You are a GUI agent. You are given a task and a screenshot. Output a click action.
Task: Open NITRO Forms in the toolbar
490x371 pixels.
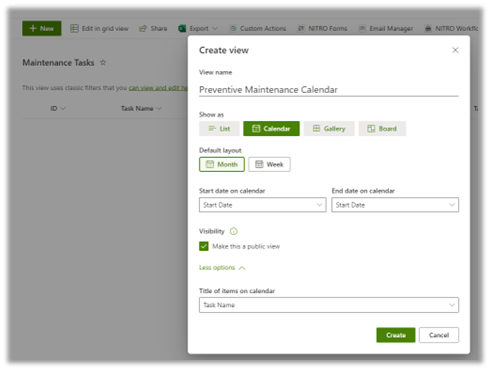coord(322,29)
